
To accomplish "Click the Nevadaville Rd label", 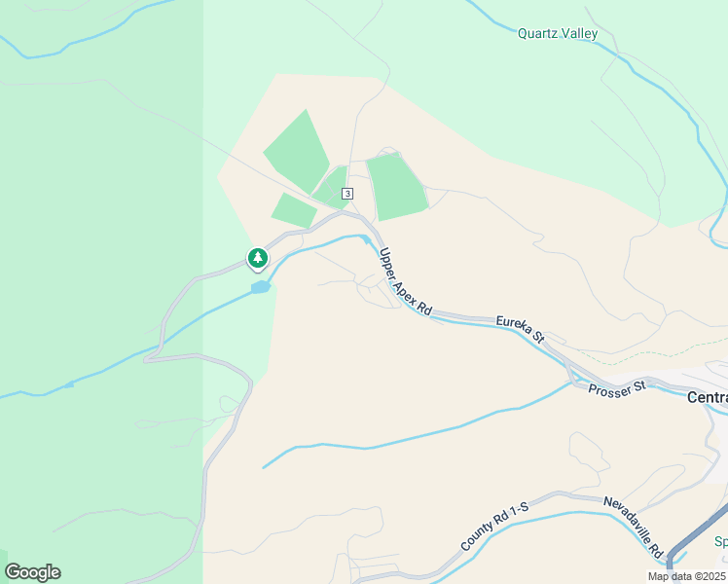I will [634, 528].
